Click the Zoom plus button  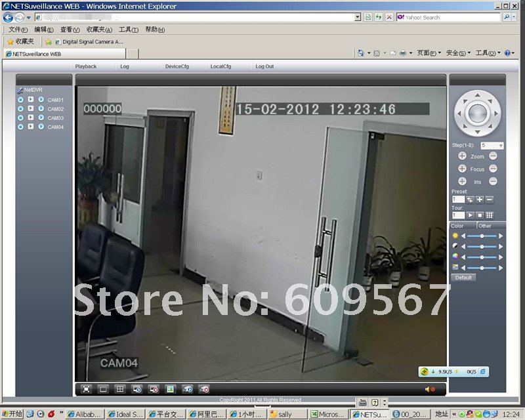[462, 156]
